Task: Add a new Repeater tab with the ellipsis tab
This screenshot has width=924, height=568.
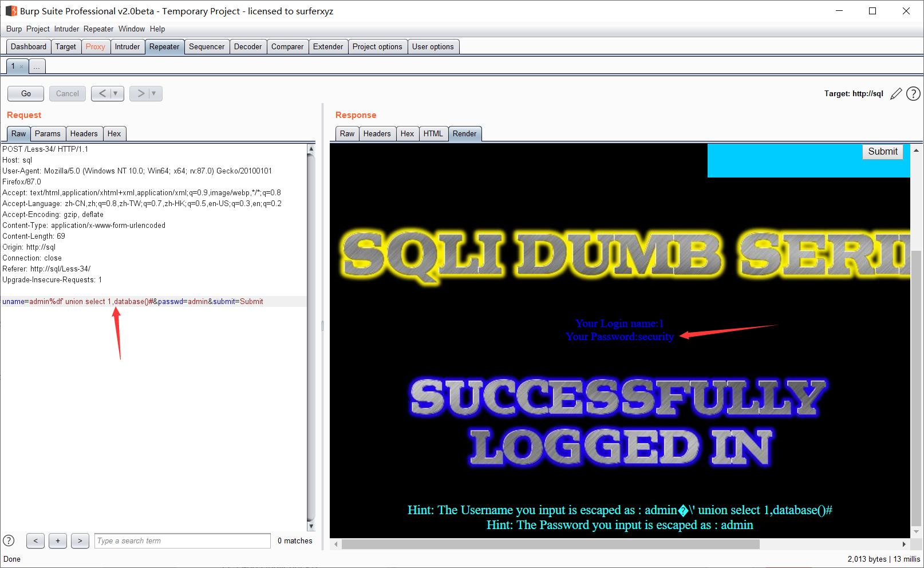Action: [x=37, y=66]
